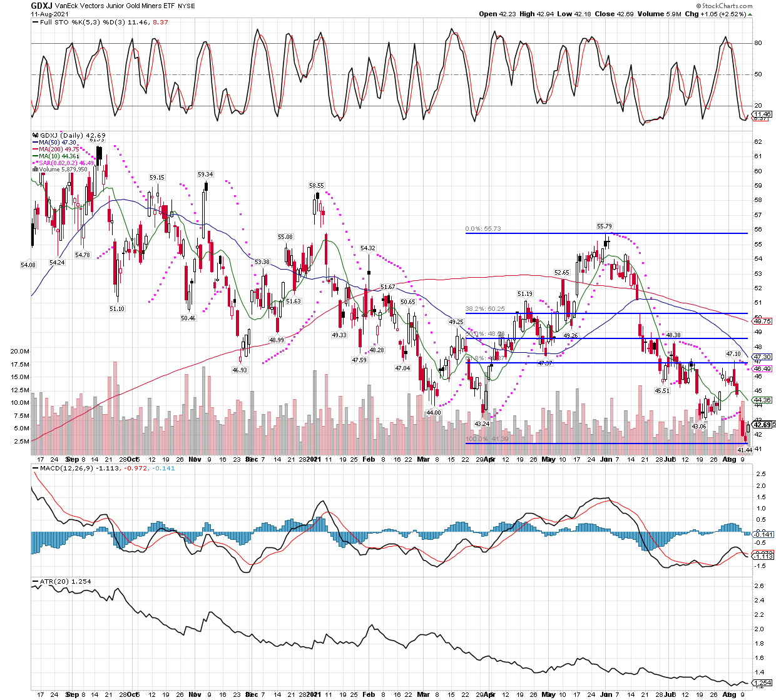776x700 pixels.
Task: Click the 43.24 low price label
Action: (x=482, y=424)
